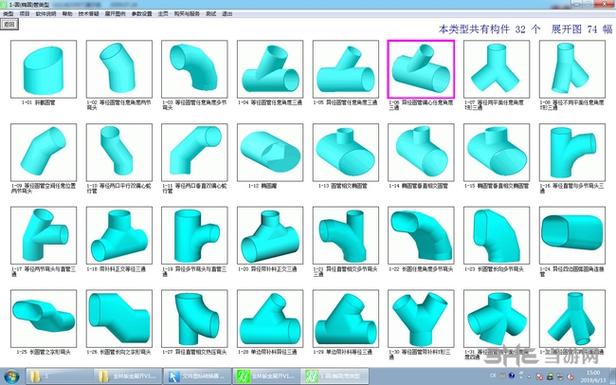Switch to the cursor-icon taskbar window
The height and width of the screenshot is (385, 616).
tap(196, 376)
